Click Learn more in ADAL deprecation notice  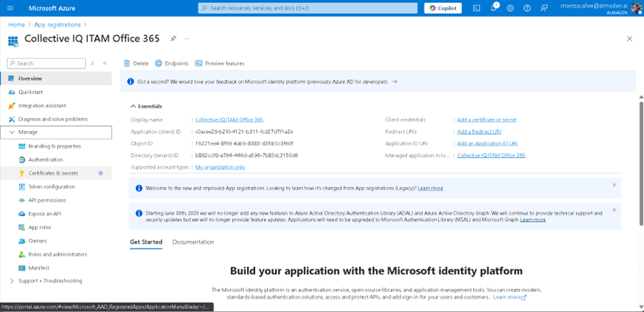tap(533, 220)
